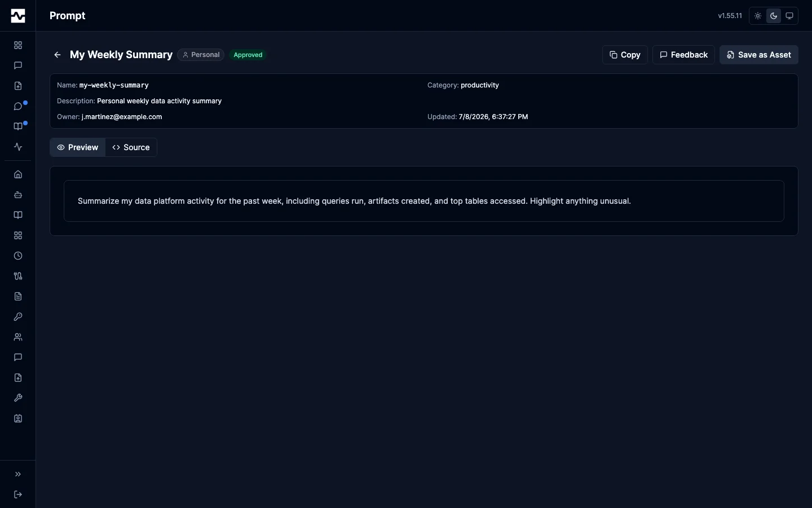Image resolution: width=812 pixels, height=508 pixels.
Task: Open the book icon with blue dot
Action: [18, 126]
